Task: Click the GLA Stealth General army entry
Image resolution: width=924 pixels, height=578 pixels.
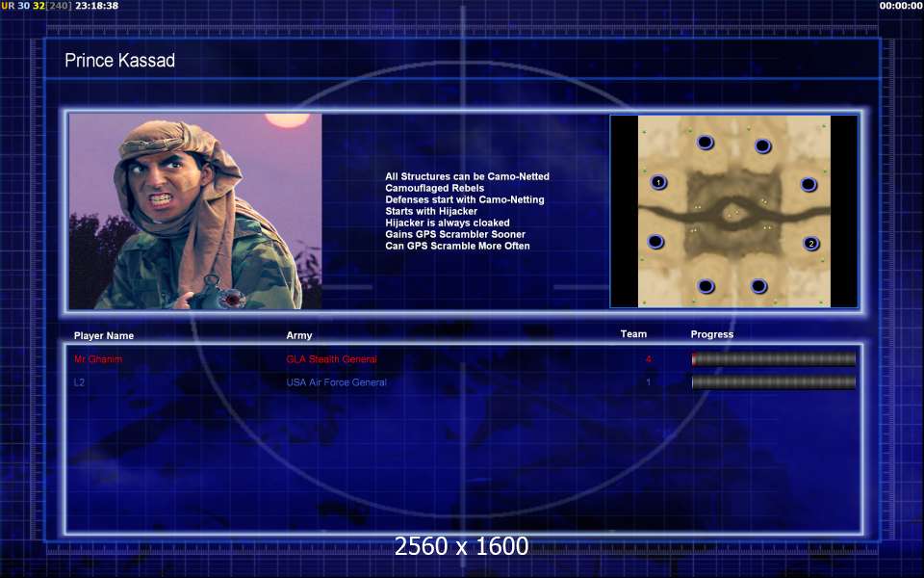Action: pos(331,359)
